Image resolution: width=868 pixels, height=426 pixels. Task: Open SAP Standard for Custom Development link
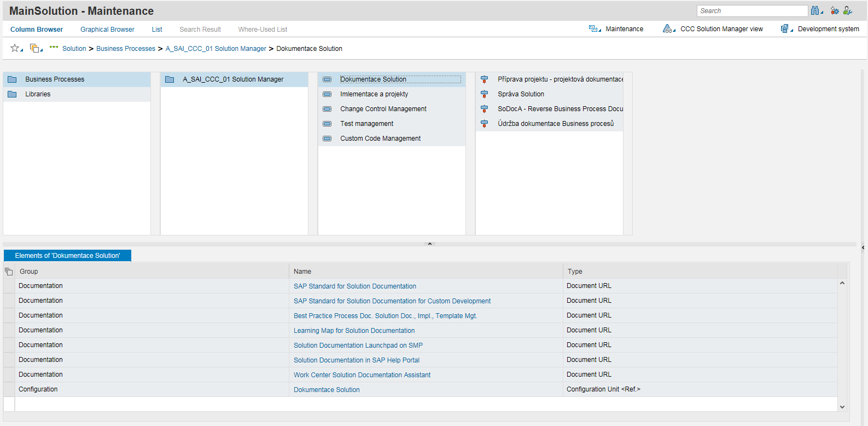point(392,301)
